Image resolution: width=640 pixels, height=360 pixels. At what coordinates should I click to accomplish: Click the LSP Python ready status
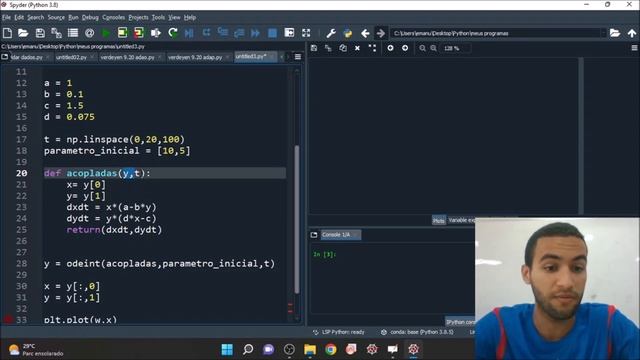click(339, 332)
